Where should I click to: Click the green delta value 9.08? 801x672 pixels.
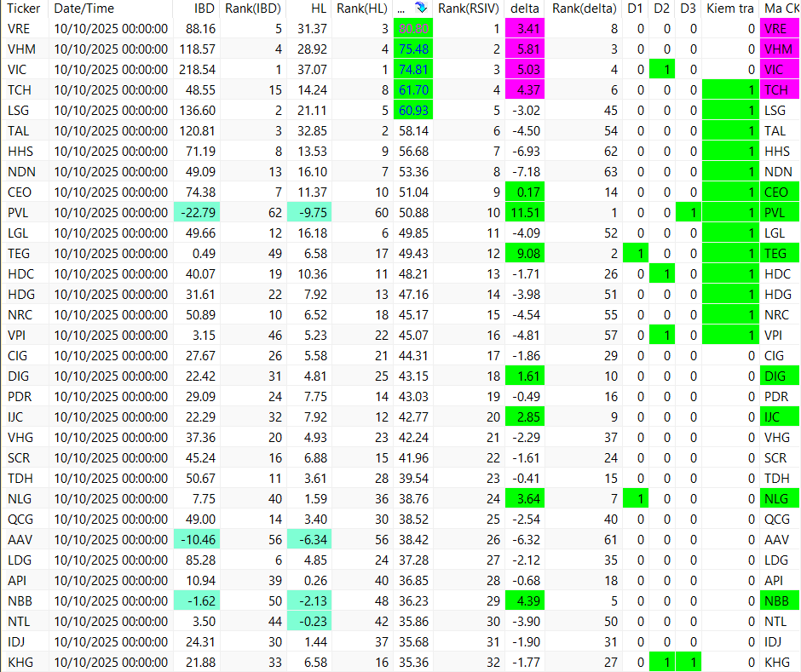coord(525,253)
